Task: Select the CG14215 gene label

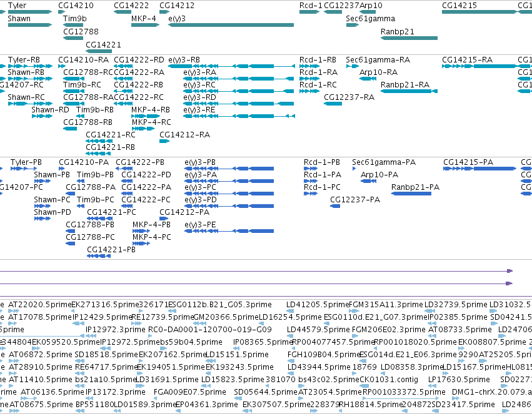Action: point(459,6)
